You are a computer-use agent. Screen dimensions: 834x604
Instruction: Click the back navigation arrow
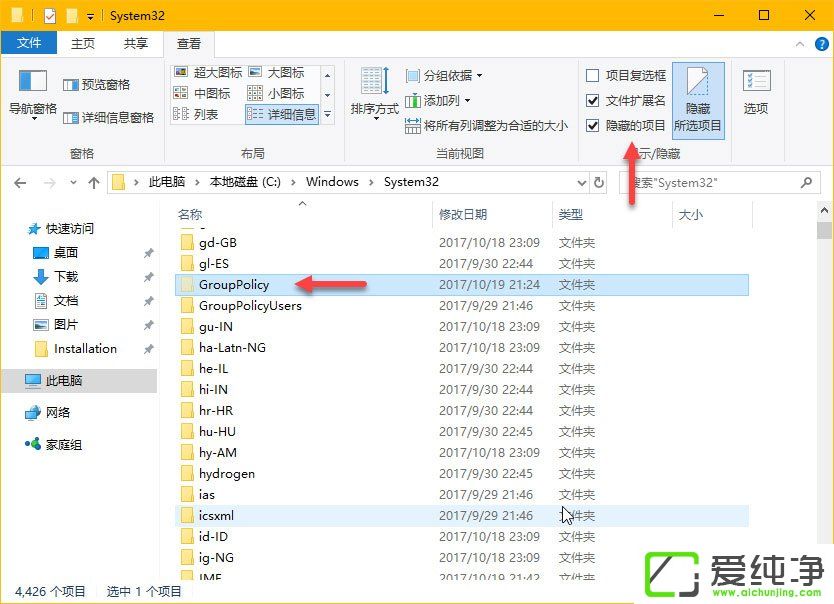coord(20,182)
